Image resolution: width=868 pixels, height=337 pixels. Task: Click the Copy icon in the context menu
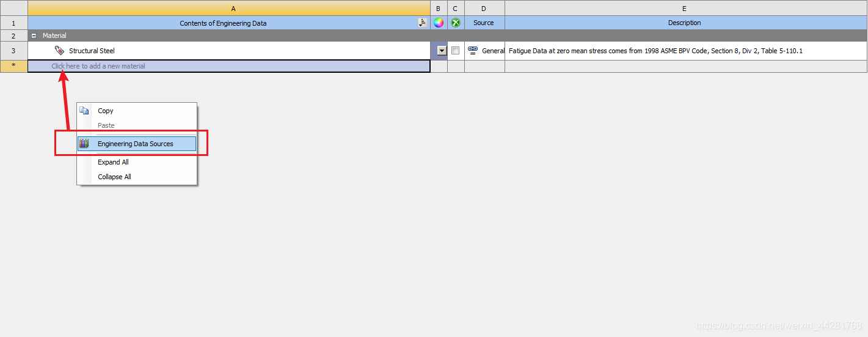pyautogui.click(x=84, y=111)
